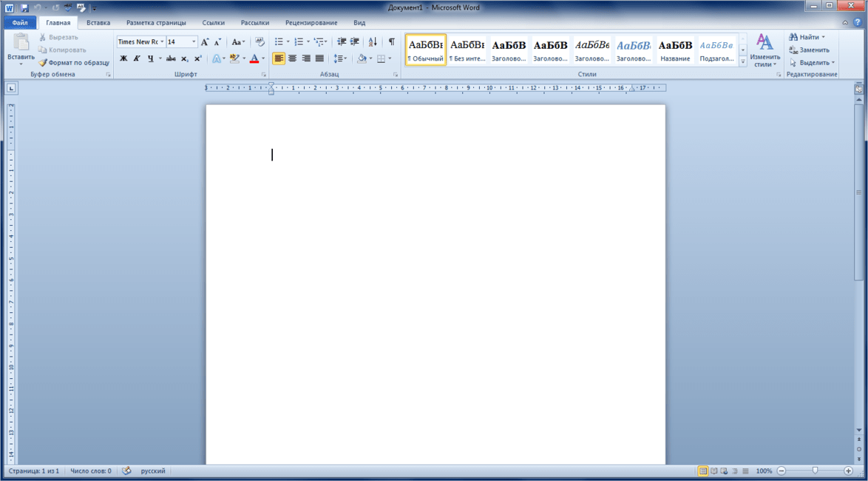Toggle the show paragraph marks (¶) button

click(391, 42)
